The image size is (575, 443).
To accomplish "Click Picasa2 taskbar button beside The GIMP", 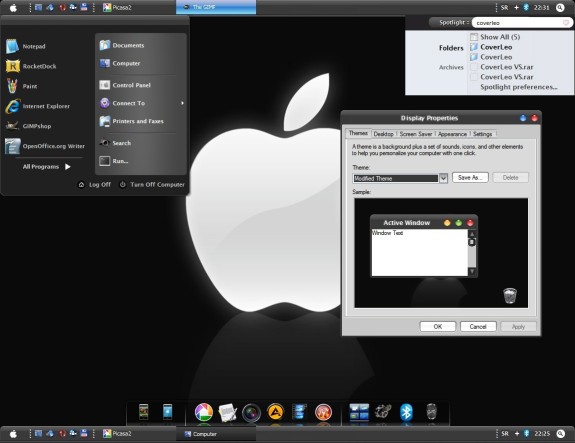I will click(x=117, y=7).
